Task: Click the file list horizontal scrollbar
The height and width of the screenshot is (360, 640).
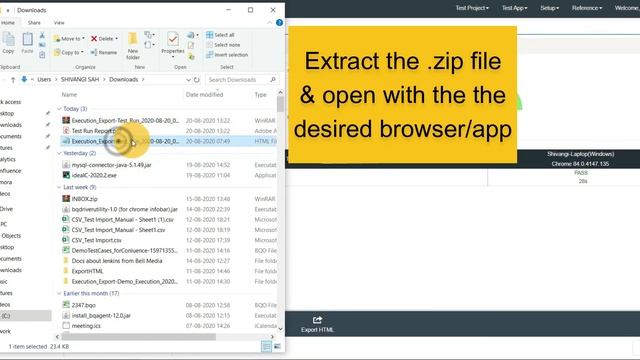Action: point(139,337)
